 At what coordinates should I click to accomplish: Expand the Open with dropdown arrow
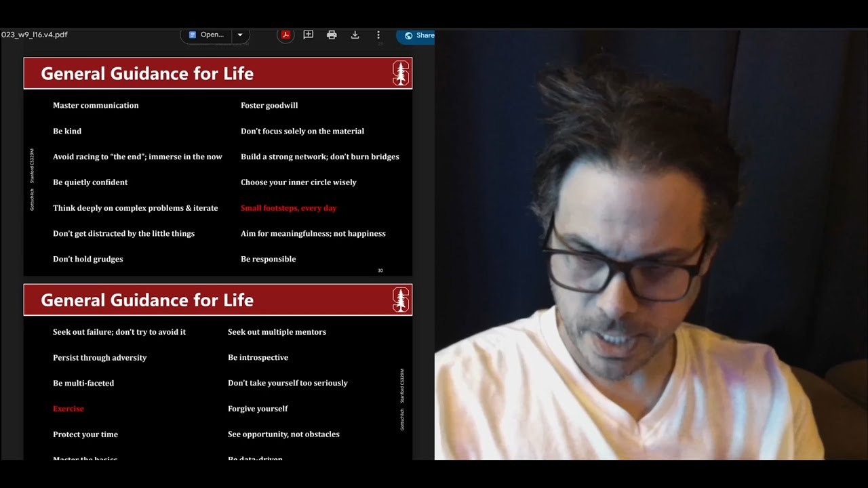click(x=240, y=35)
